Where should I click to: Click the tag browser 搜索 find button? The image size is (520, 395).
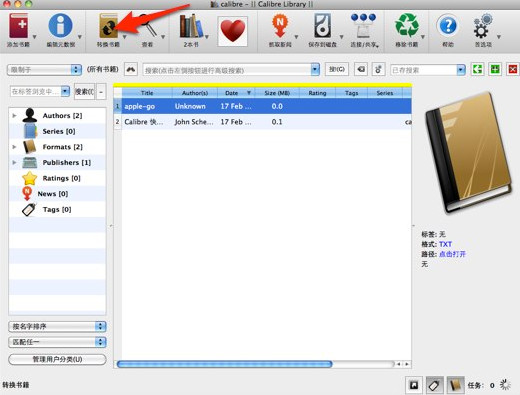[85, 91]
